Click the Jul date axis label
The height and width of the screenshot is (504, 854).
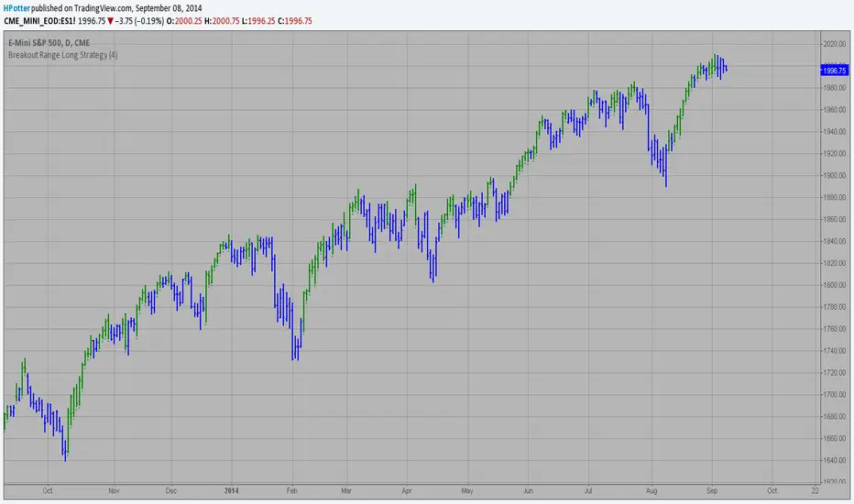tap(587, 491)
